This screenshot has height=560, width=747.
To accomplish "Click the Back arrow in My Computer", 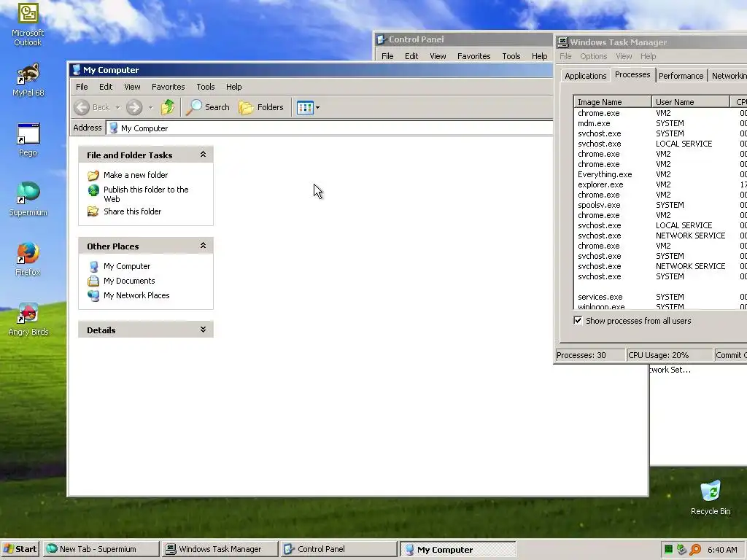I will coord(82,107).
